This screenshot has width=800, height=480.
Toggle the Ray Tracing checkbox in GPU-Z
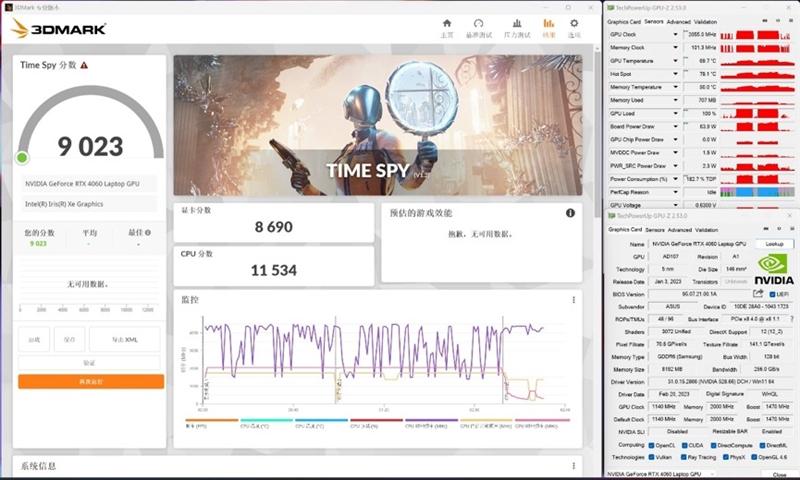coord(684,457)
